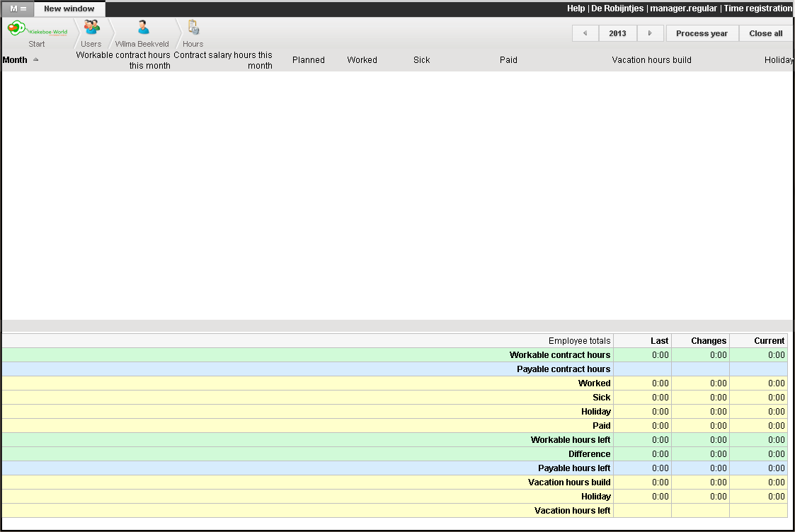This screenshot has width=795, height=532.
Task: Go to next year arrow
Action: click(x=650, y=33)
